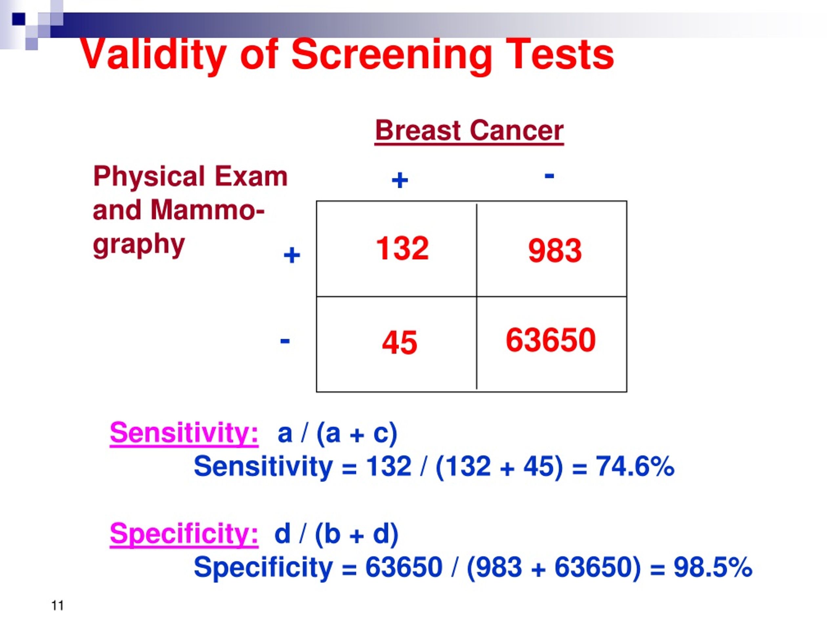Click the minus sign beside the bottom row
The image size is (840, 630).
pyautogui.click(x=285, y=341)
